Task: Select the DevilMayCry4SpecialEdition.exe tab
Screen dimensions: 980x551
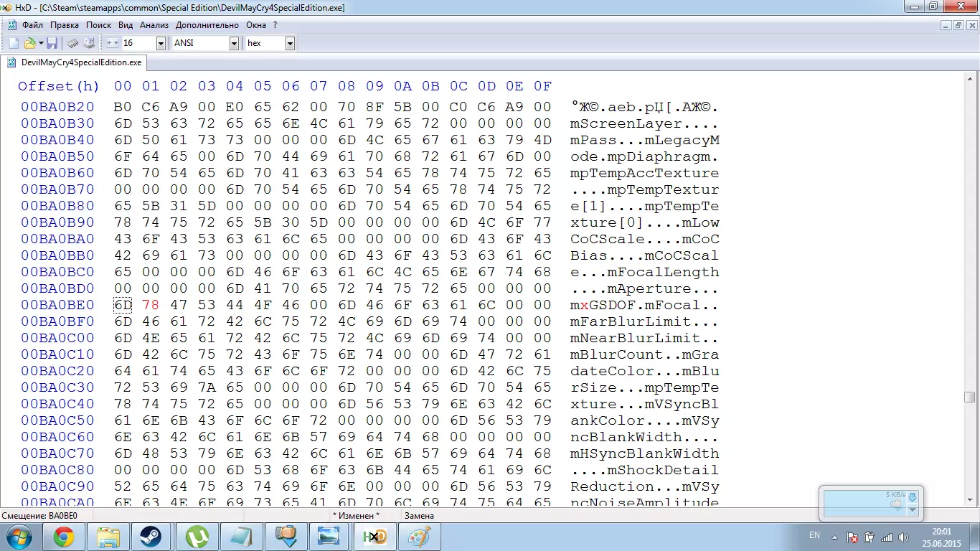Action: click(x=74, y=62)
